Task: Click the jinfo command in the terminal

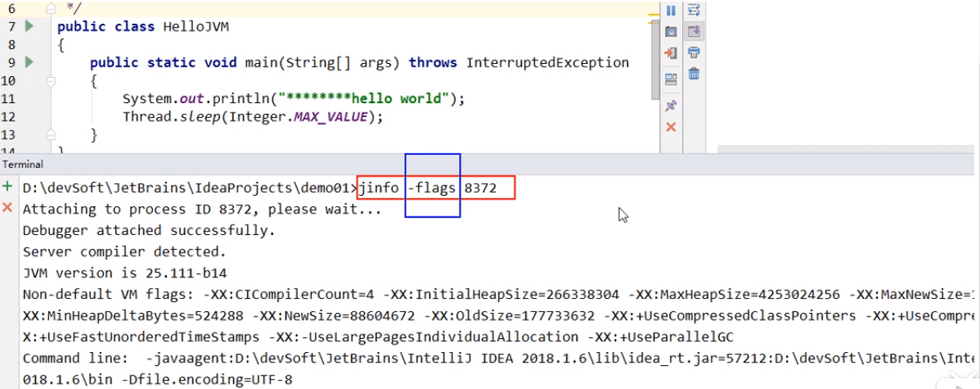Action: coord(380,188)
